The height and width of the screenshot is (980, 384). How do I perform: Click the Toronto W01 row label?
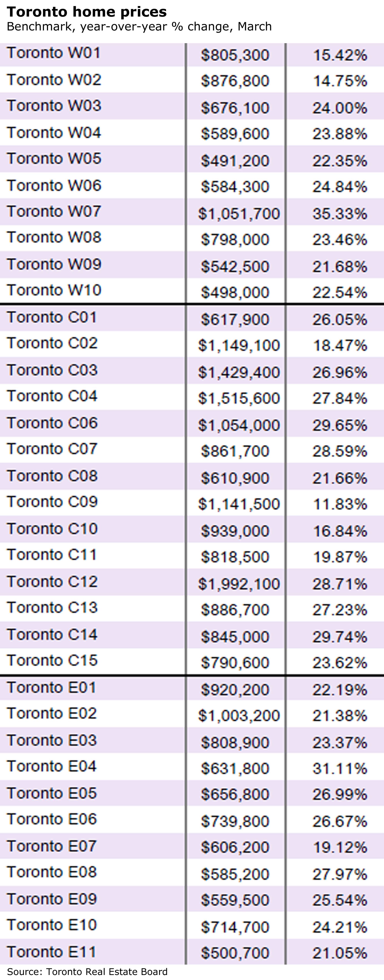(54, 53)
